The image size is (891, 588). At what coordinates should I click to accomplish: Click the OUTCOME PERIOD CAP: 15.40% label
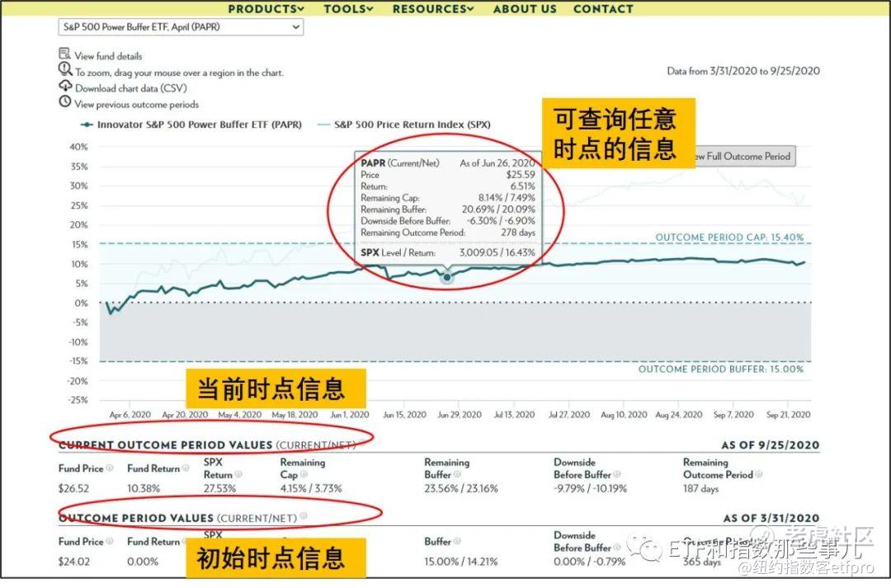coord(729,238)
